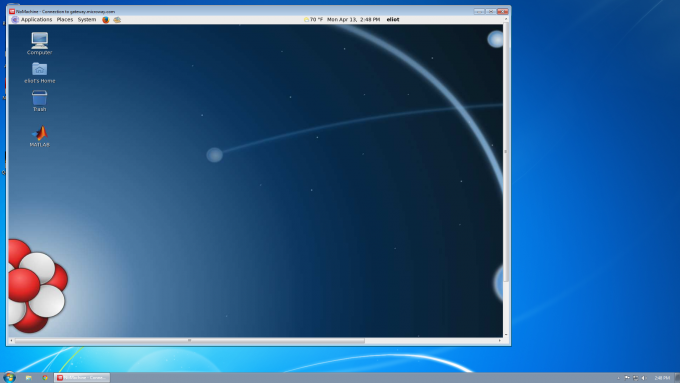The image size is (680, 383).
Task: Click the vertical scrollbar up arrow
Action: [506, 20]
